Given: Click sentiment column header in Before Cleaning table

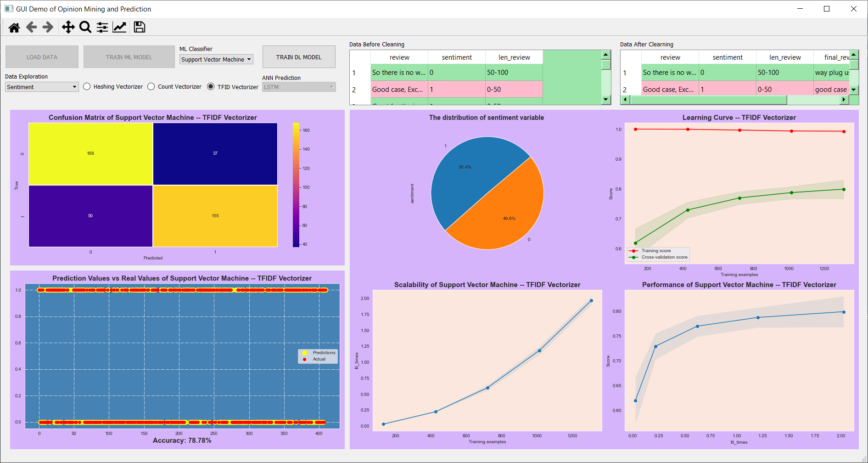Looking at the screenshot, I should pos(457,57).
